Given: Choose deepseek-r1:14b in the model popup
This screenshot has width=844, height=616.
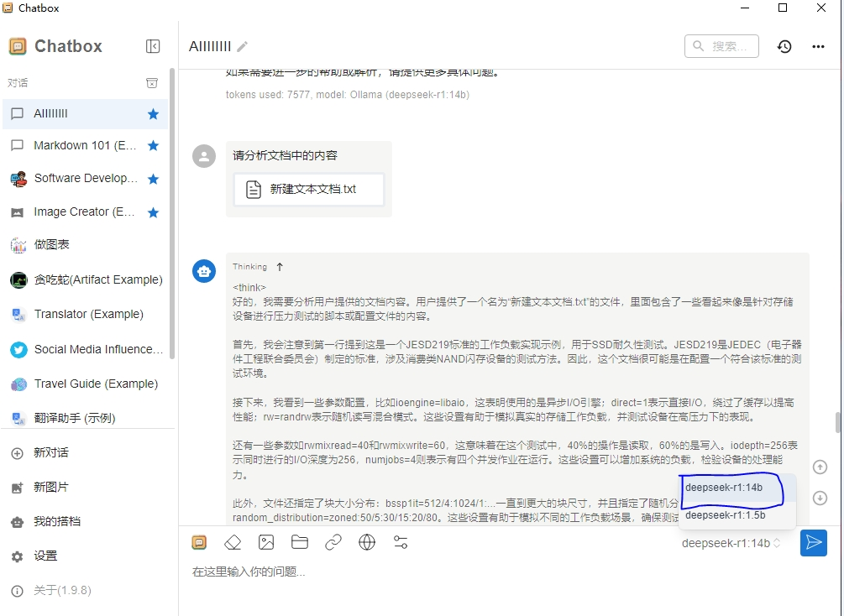Looking at the screenshot, I should coord(724,488).
